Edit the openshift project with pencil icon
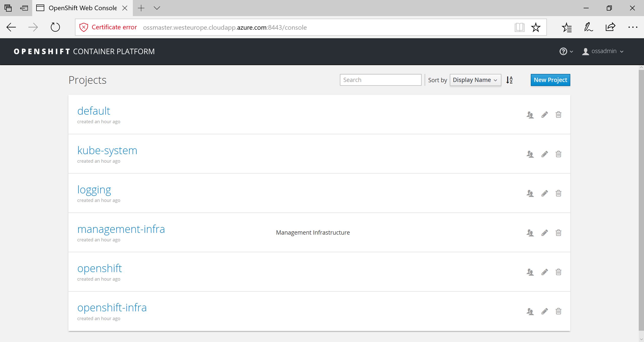This screenshot has height=342, width=644. 545,272
